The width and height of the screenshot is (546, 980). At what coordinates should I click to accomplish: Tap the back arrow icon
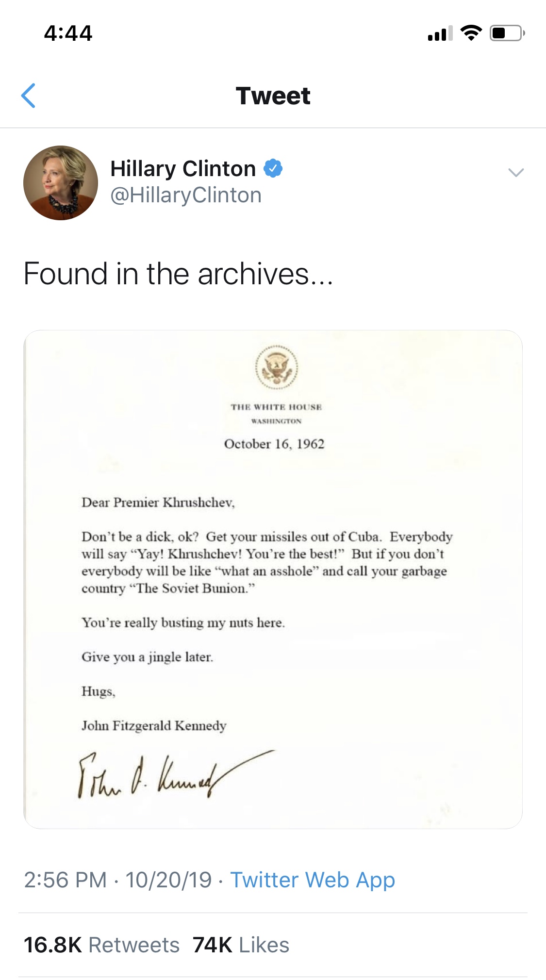29,96
